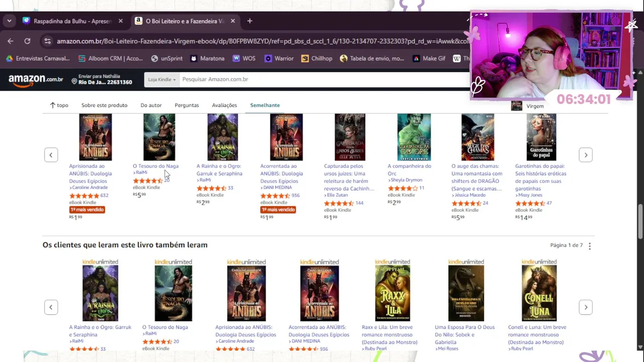View site information icon in address bar
This screenshot has height=362, width=644.
coord(47,41)
